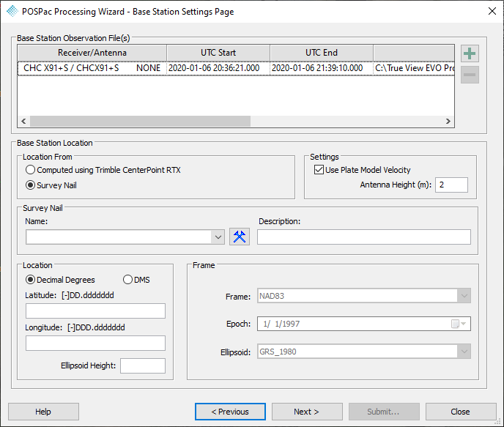
Task: Add a base station observation file
Action: [470, 53]
